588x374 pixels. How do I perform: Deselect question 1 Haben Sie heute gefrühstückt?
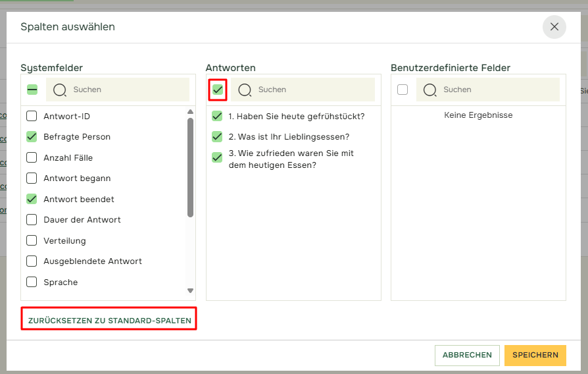pyautogui.click(x=217, y=117)
